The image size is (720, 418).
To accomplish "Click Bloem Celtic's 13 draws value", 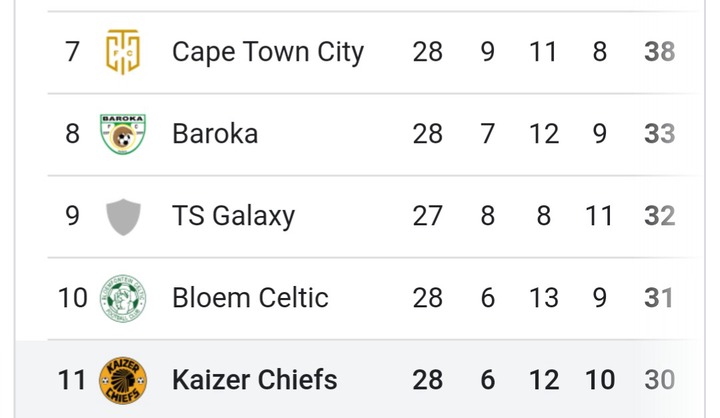I will click(543, 298).
